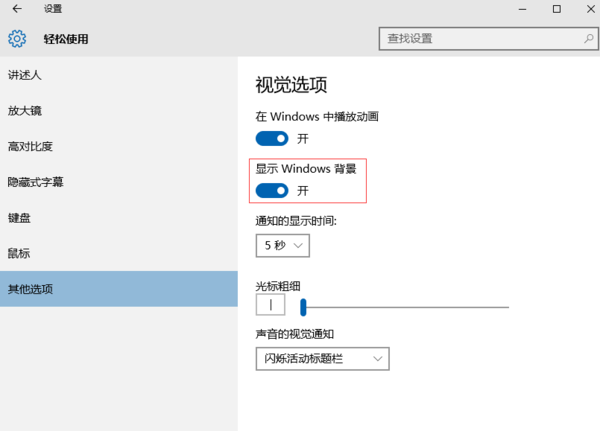The image size is (600, 431).
Task: Click the cursor thickness preview box
Action: [x=270, y=305]
